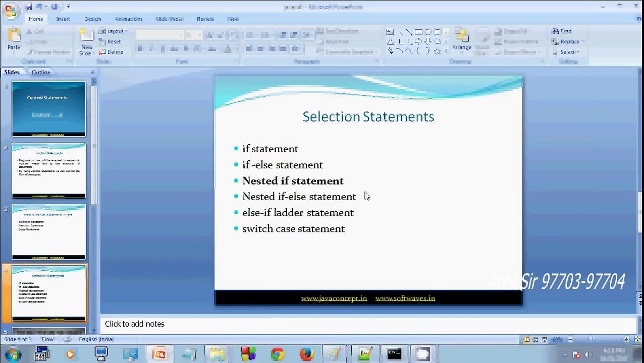
Task: Open the font name combo box
Action: (158, 35)
